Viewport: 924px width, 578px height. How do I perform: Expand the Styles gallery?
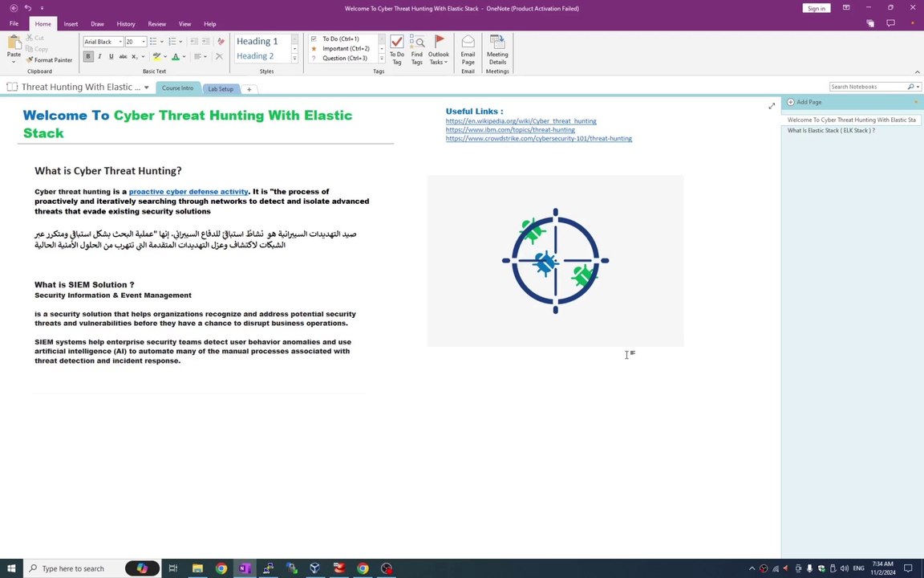(294, 59)
